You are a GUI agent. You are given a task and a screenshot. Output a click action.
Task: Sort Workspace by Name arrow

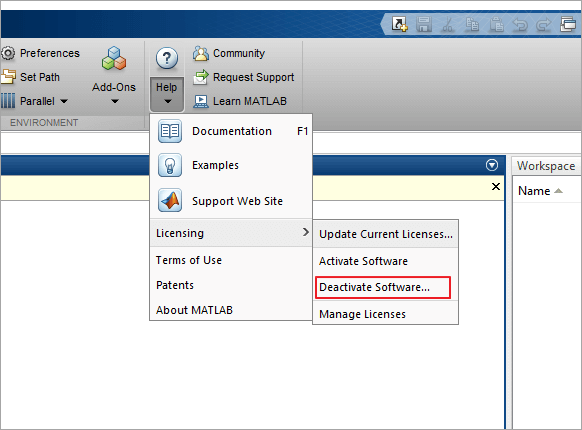coord(558,191)
